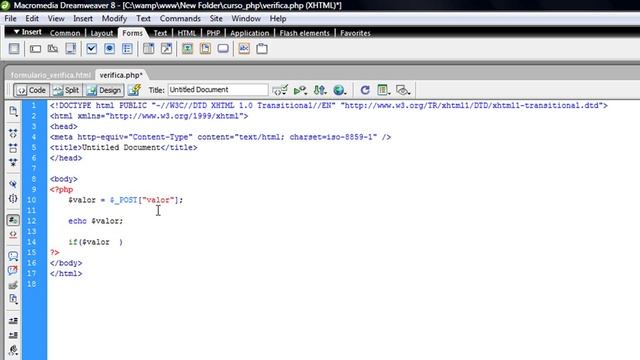Switch to formulario_verifica.html document tab

pos(51,75)
